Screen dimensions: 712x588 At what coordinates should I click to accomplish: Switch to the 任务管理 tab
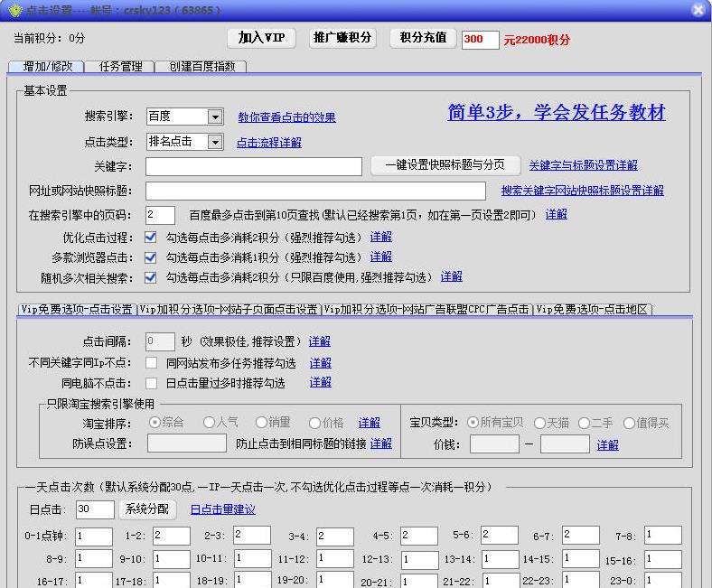120,67
